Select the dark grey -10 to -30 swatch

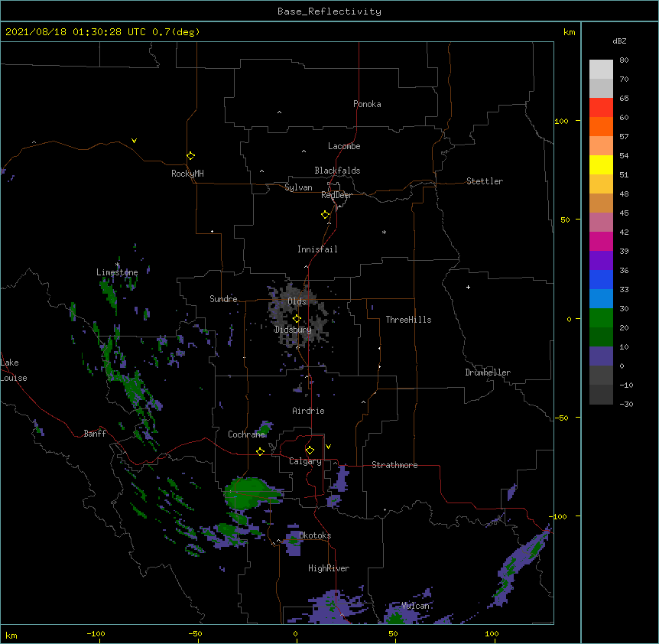(x=601, y=395)
